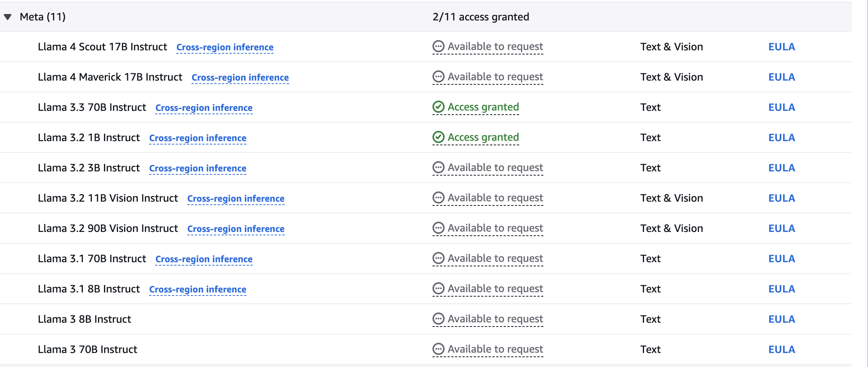Open EULA for Llama 3 8B Instruct

pos(782,319)
